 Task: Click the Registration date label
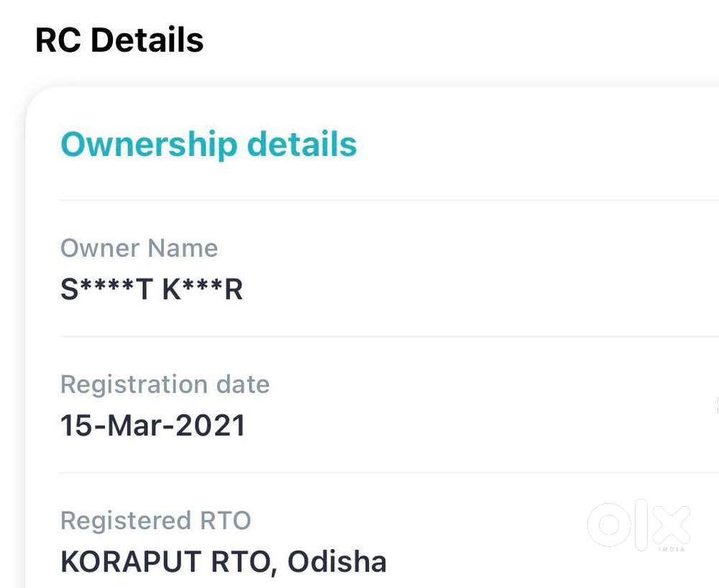click(165, 385)
